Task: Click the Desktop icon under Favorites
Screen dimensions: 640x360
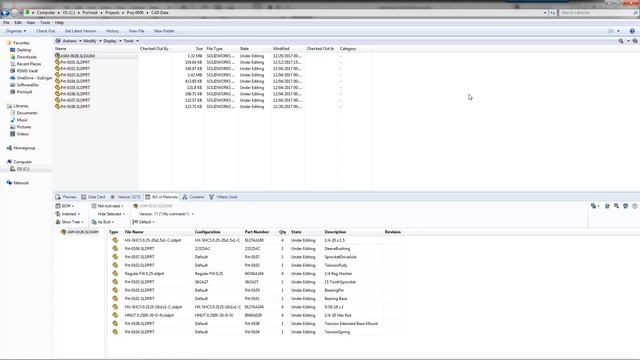Action: coord(13,50)
